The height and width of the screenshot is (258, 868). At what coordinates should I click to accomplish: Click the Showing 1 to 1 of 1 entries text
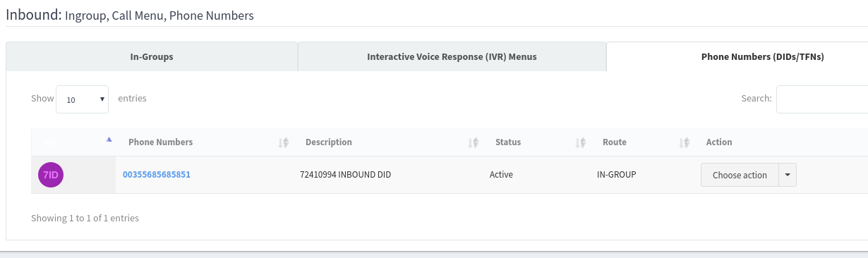point(85,219)
